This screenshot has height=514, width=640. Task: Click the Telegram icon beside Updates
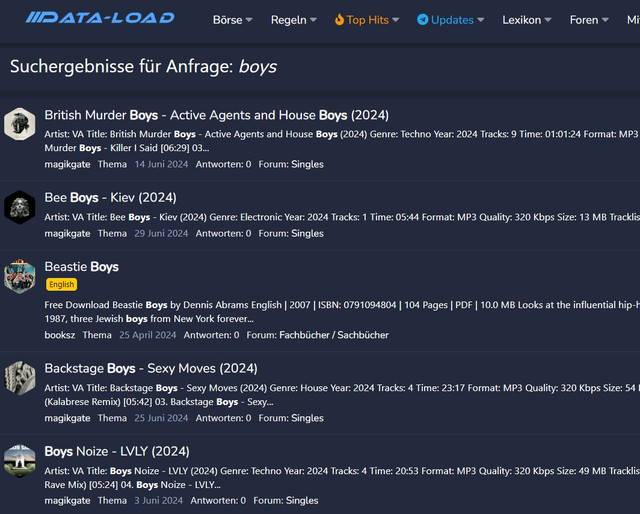(x=422, y=20)
